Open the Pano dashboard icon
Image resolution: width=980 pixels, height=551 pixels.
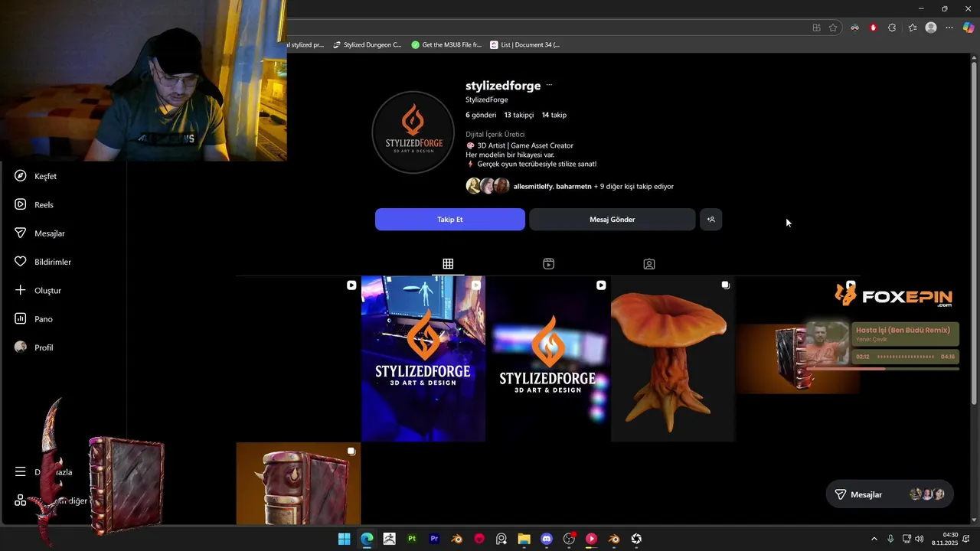pyautogui.click(x=21, y=318)
